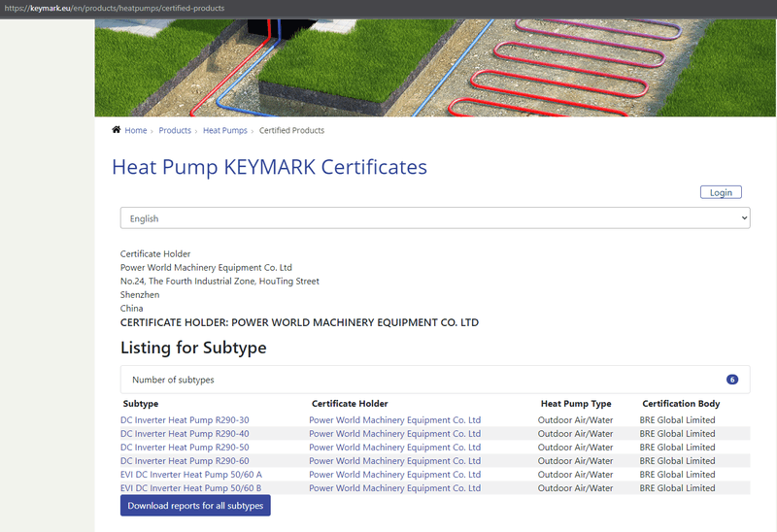Click the Listing for Subtype heading
The width and height of the screenshot is (777, 532).
193,348
